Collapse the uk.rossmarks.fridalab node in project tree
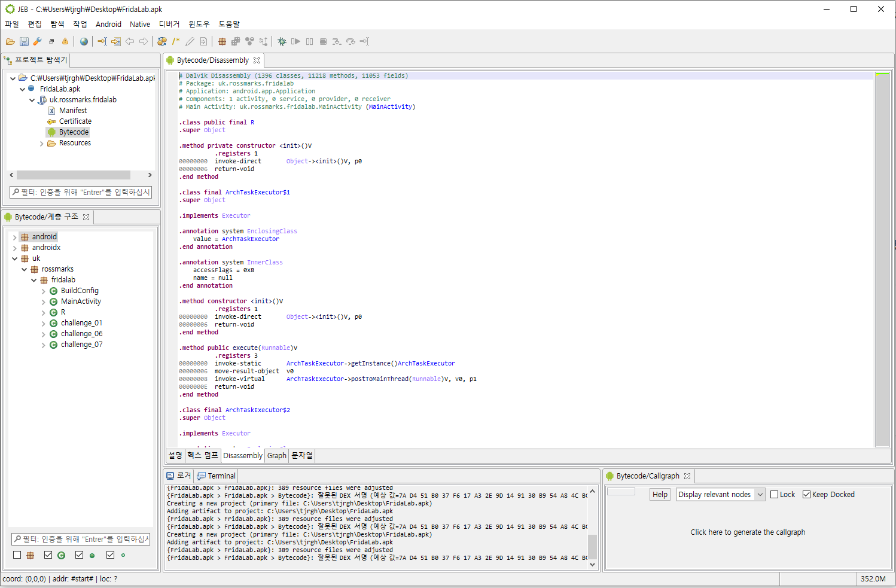 coord(32,100)
